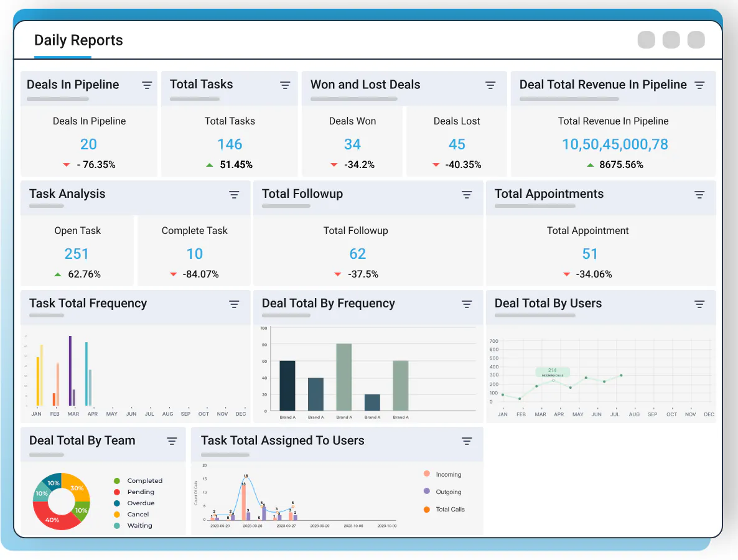This screenshot has height=560, width=738.
Task: Open Deal Total By Users filter icon
Action: [x=700, y=304]
